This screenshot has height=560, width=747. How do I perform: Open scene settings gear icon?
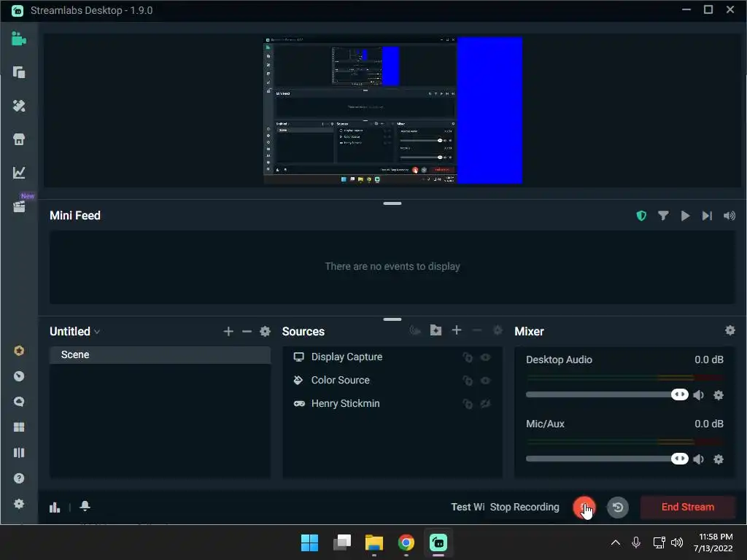(x=265, y=332)
